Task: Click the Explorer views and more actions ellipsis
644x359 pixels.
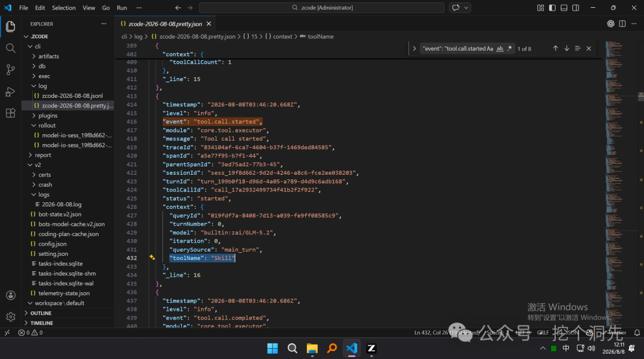Action: coord(104,24)
